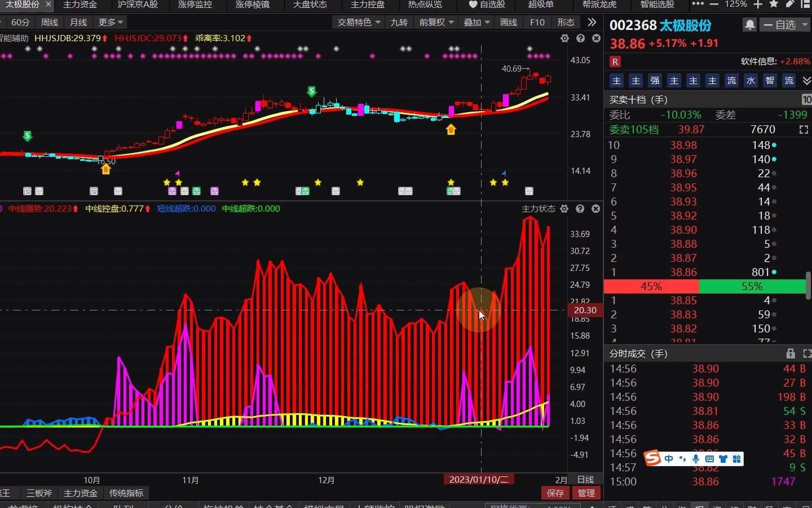This screenshot has height=508, width=812.
Task: Close the 太极股份 tab
Action: 48,4
